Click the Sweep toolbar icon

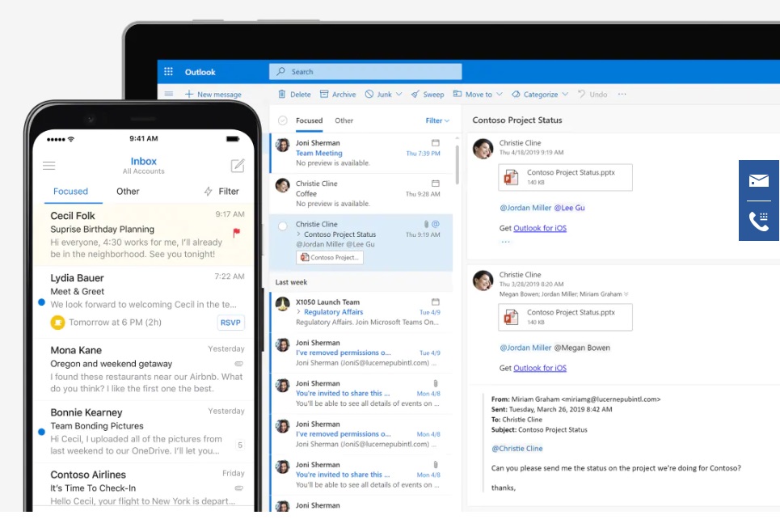(415, 94)
